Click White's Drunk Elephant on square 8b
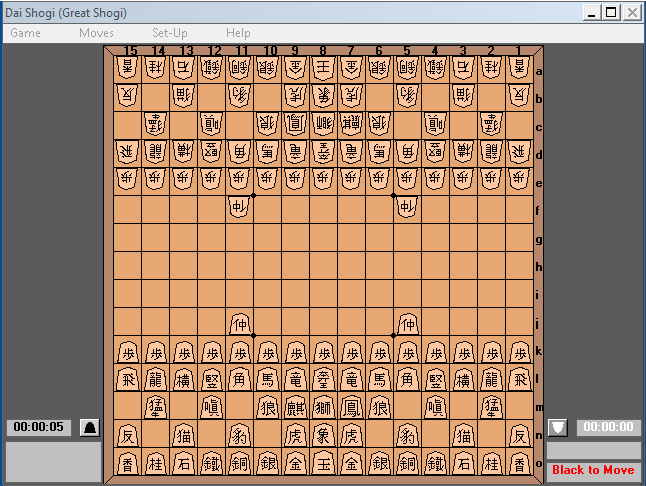 (x=323, y=96)
